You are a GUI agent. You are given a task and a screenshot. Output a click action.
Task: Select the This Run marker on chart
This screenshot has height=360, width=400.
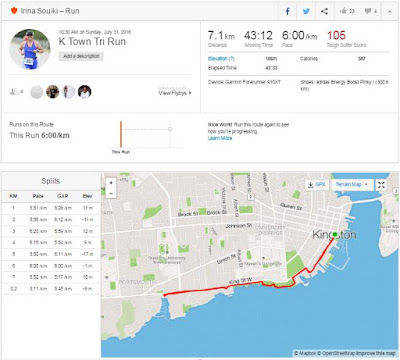[121, 135]
